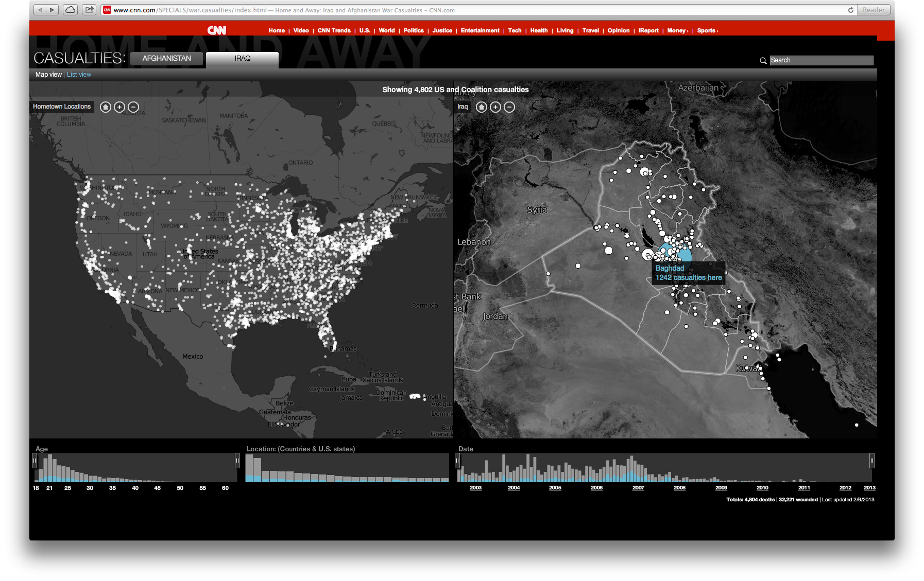
Task: Reload the page with refresh icon
Action: [x=850, y=10]
